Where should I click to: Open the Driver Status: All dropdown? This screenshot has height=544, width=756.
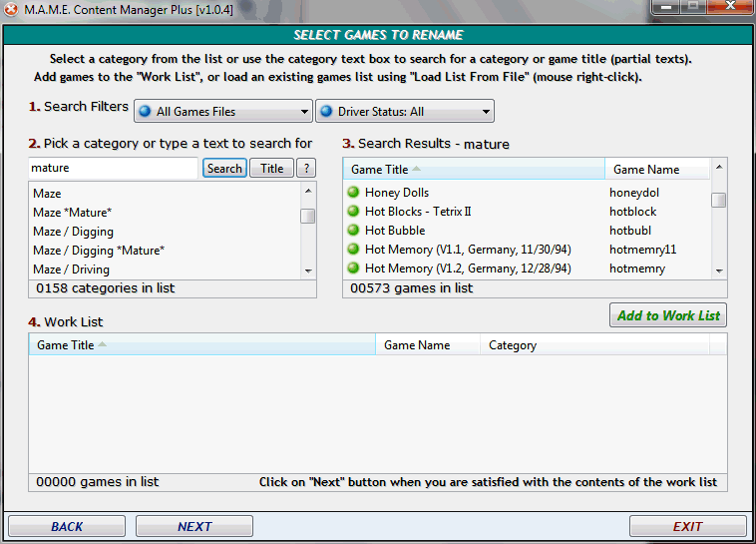click(x=405, y=112)
